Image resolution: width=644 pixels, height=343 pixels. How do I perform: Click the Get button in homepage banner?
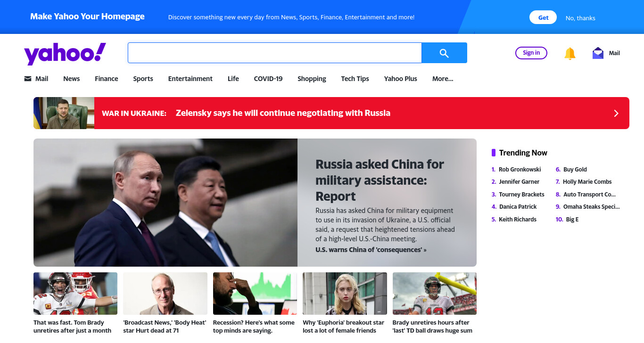[x=543, y=17]
